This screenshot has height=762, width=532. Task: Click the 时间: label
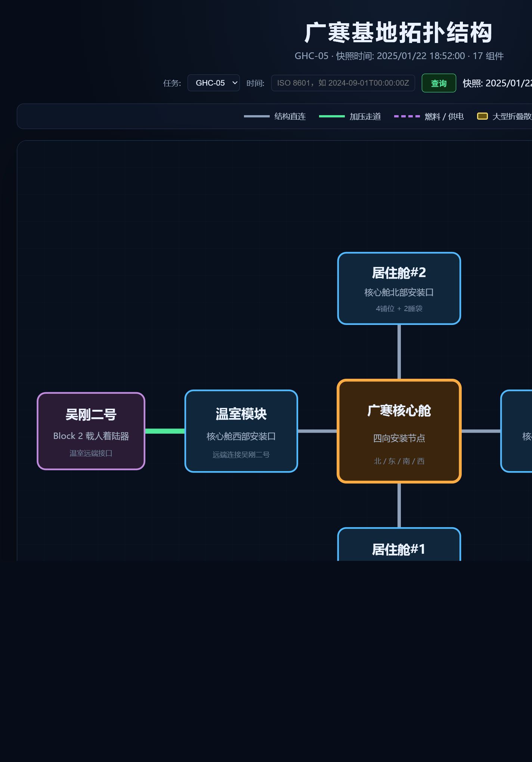(x=256, y=83)
